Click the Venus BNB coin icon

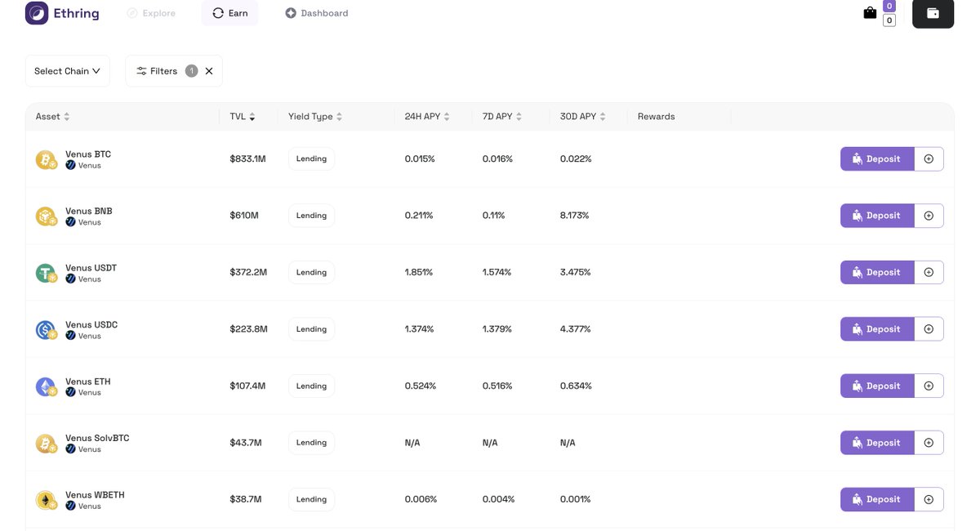pyautogui.click(x=46, y=216)
